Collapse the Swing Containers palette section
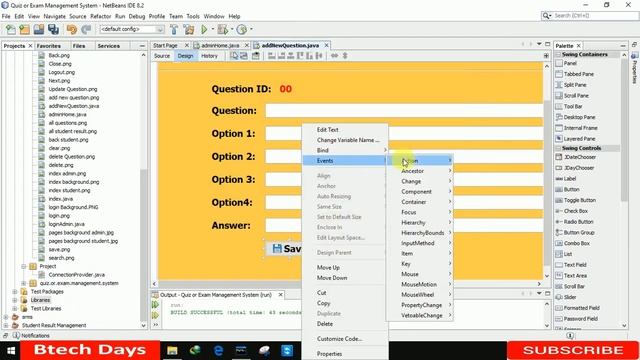640x360 pixels. click(558, 54)
